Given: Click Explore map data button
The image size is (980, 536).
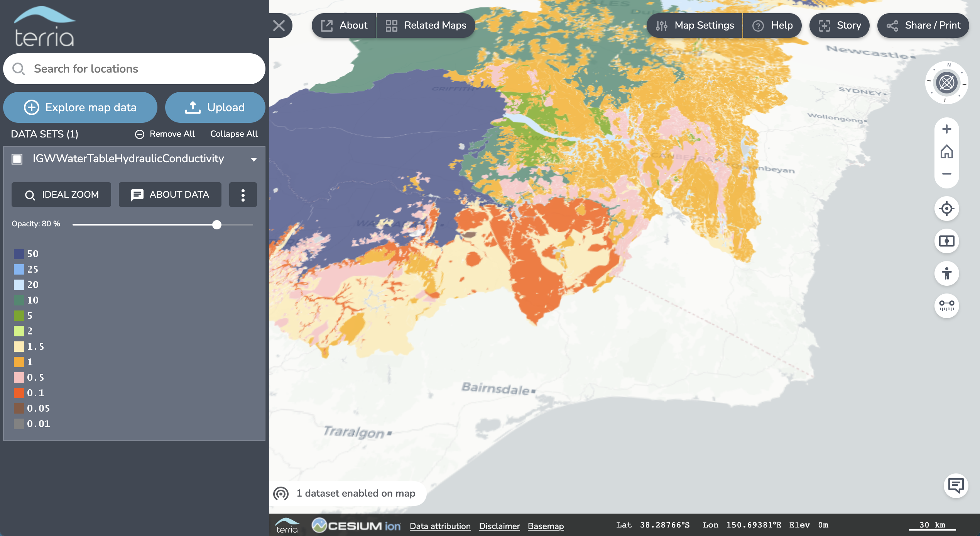Looking at the screenshot, I should (80, 107).
